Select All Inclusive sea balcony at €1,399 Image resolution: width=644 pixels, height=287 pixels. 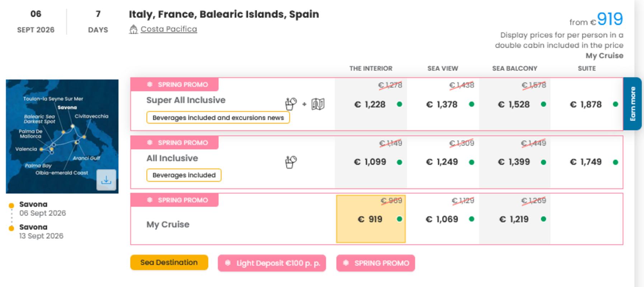[x=514, y=162]
